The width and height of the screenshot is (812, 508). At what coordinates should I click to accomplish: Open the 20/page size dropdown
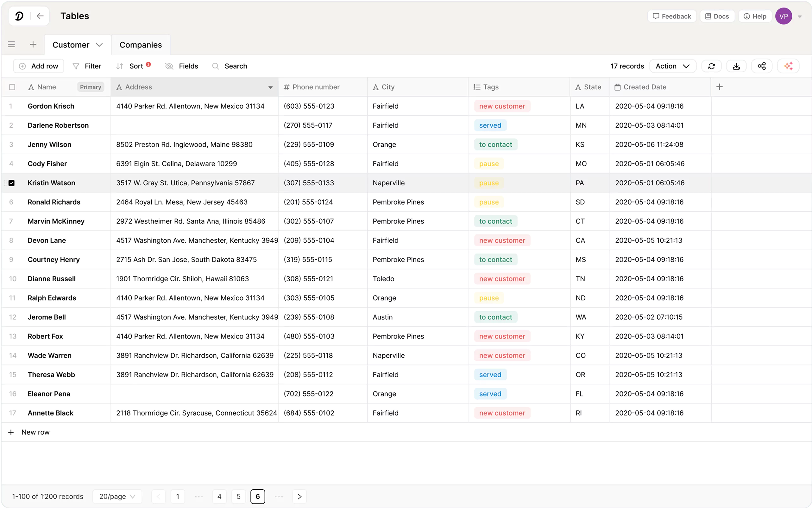(117, 497)
